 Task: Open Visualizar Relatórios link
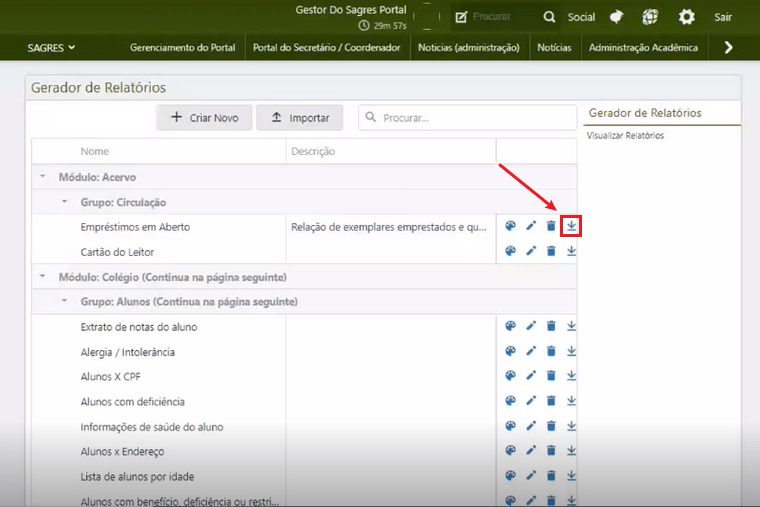625,136
